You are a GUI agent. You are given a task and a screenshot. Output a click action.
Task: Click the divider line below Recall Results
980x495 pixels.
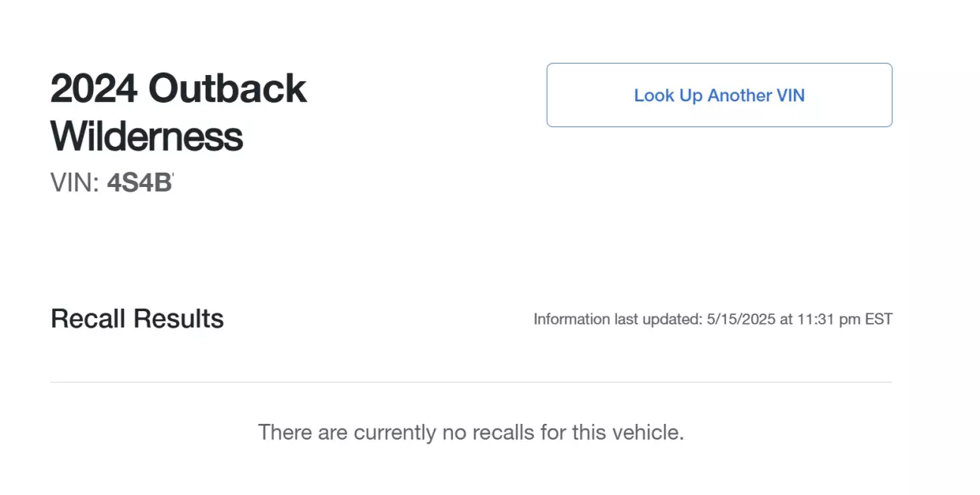tap(471, 382)
